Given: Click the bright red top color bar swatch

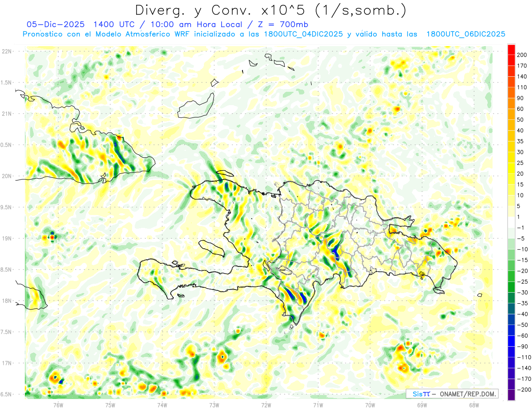Looking at the screenshot, I should click(511, 50).
